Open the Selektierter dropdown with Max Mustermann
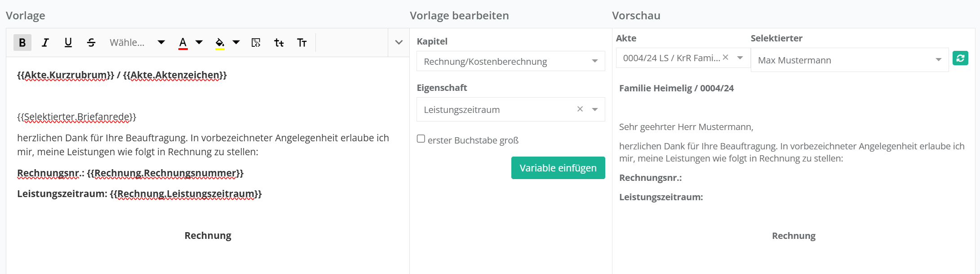 point(849,60)
